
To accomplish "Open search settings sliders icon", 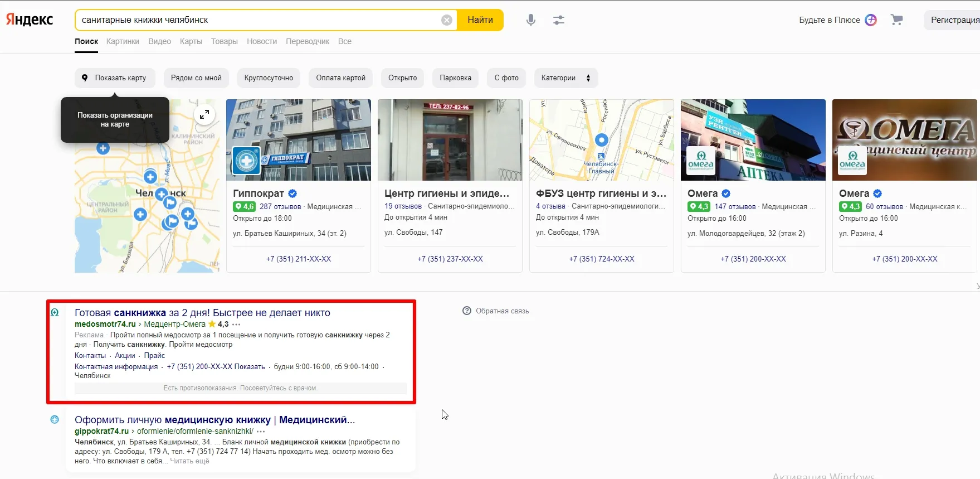I will click(558, 20).
